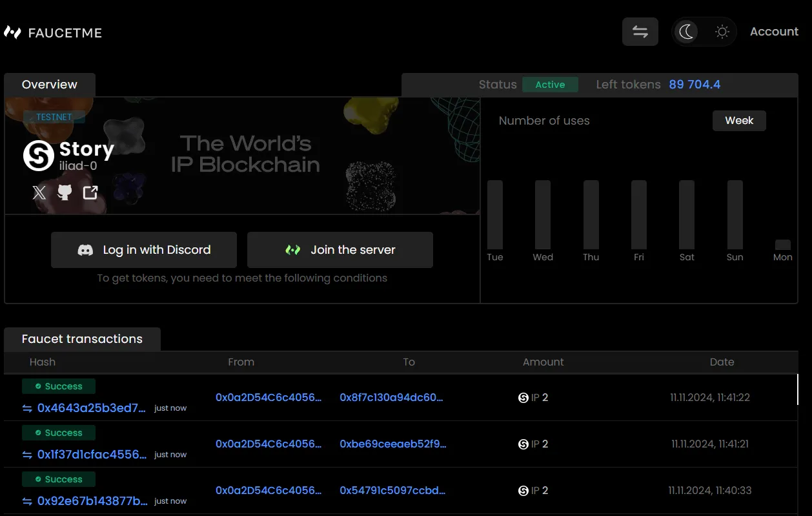Click the Monday bar in usage chart
812x516 pixels.
[x=782, y=245]
